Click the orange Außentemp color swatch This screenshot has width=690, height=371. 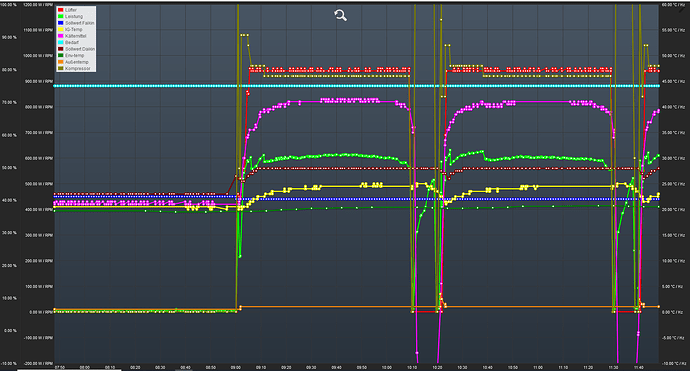click(x=61, y=62)
